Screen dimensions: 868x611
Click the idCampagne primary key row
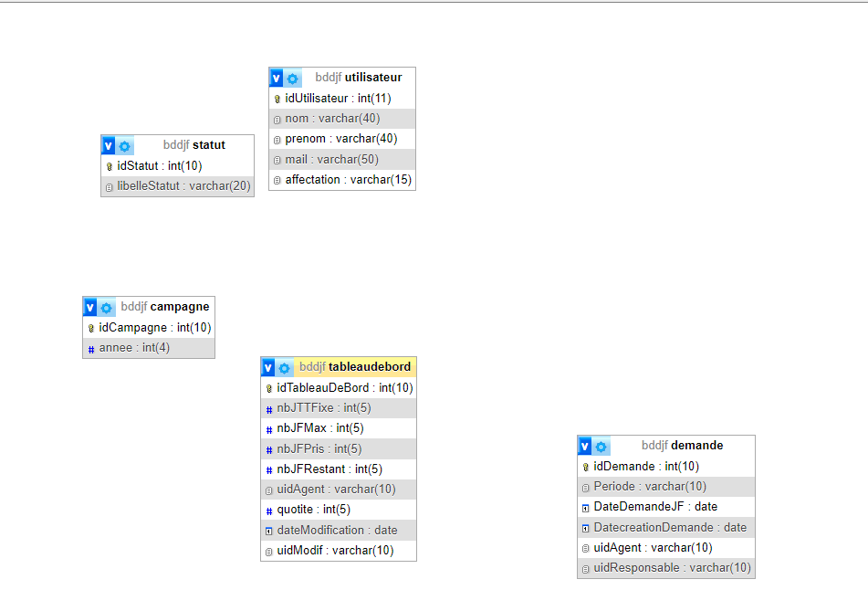click(149, 328)
